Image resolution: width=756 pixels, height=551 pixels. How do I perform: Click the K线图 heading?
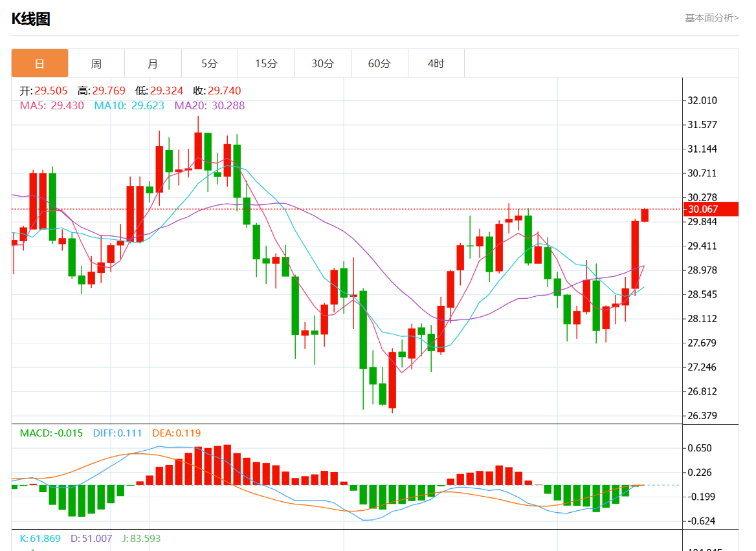(x=31, y=19)
